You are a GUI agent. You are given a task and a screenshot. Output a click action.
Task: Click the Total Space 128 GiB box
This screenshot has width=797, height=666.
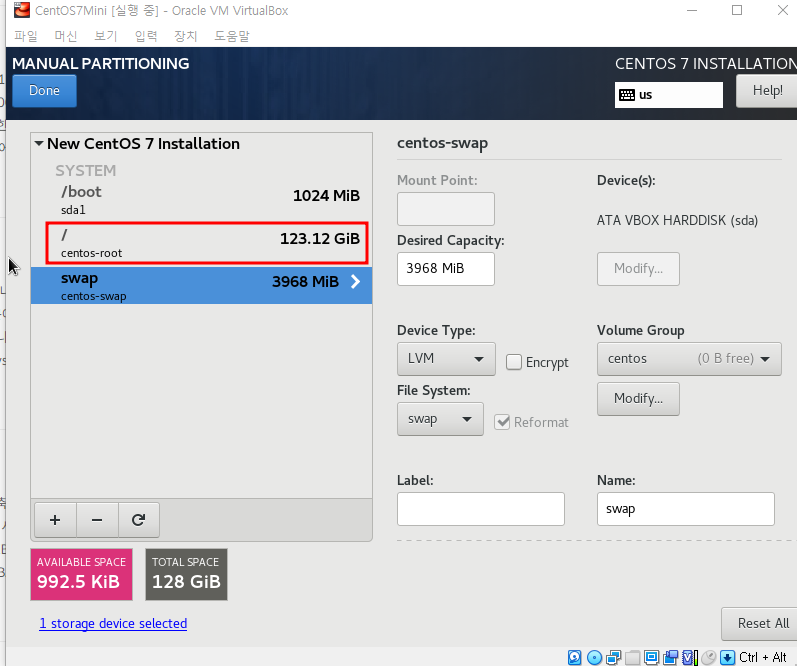[186, 574]
